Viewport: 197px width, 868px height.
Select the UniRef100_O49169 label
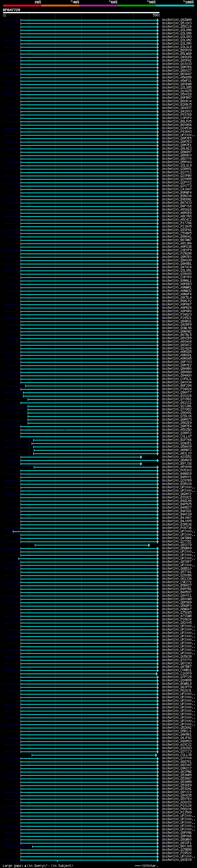point(177,57)
